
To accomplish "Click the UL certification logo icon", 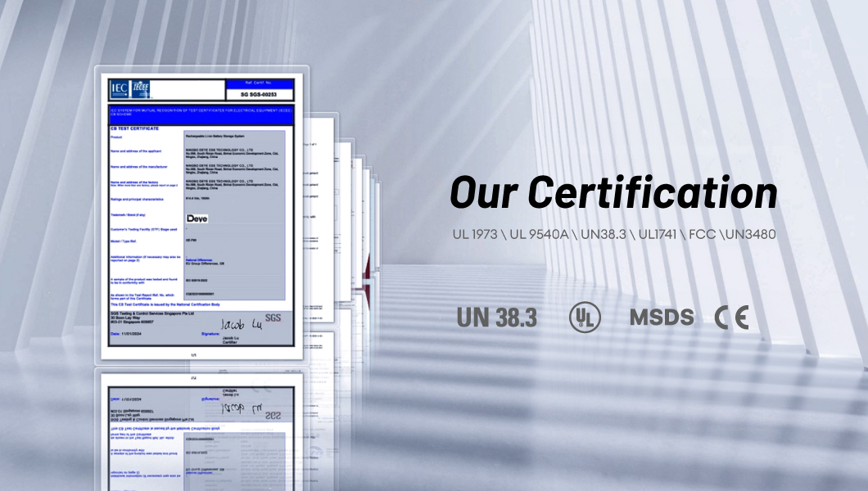I will click(x=585, y=317).
